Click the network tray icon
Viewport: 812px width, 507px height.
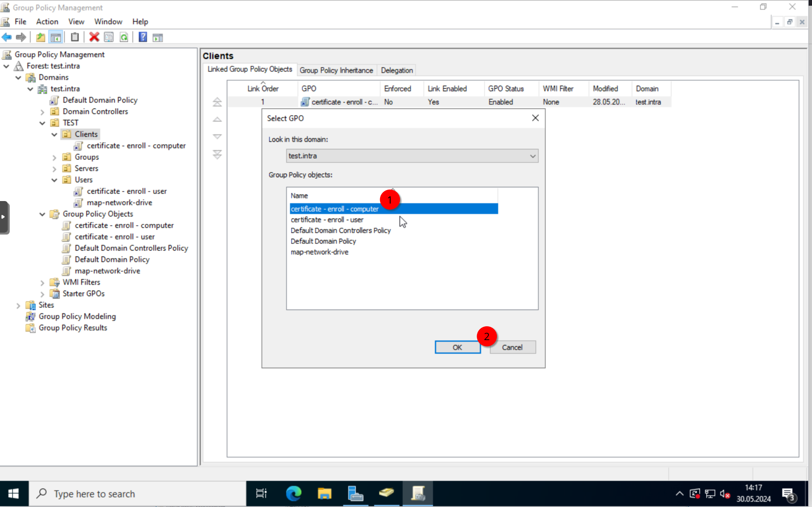710,494
